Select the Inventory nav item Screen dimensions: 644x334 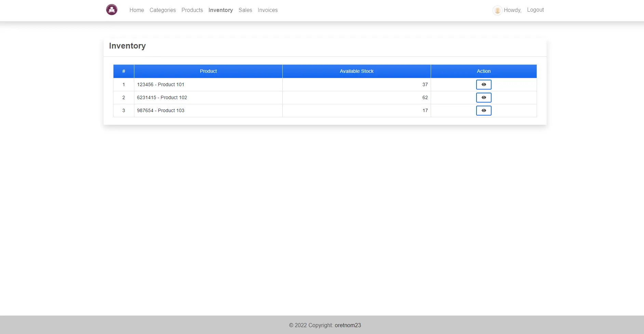coord(220,10)
